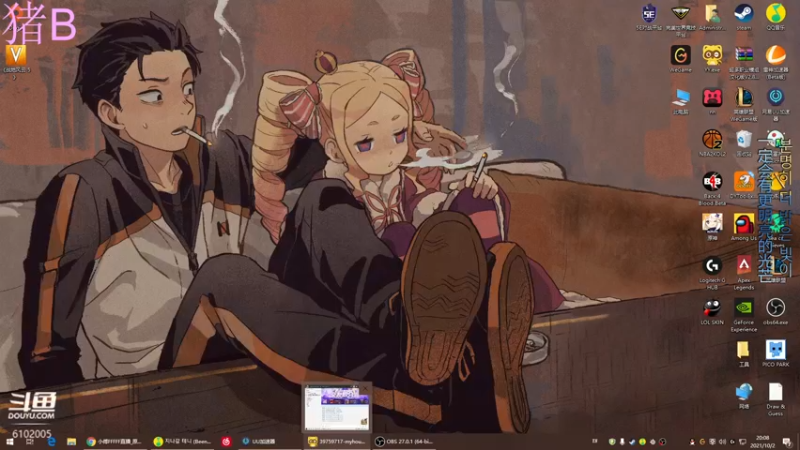Open the Steam desktop shortcut
800x450 pixels.
pos(743,16)
